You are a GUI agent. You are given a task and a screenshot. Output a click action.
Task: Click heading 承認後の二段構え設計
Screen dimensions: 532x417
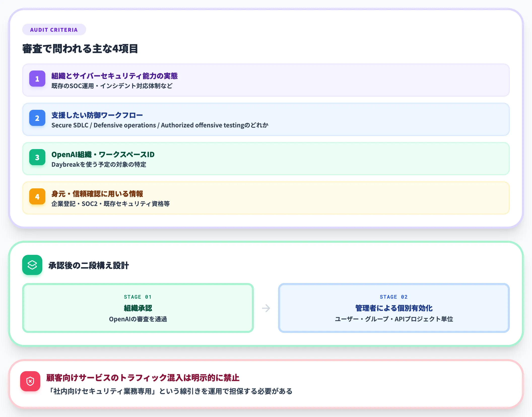click(x=88, y=265)
